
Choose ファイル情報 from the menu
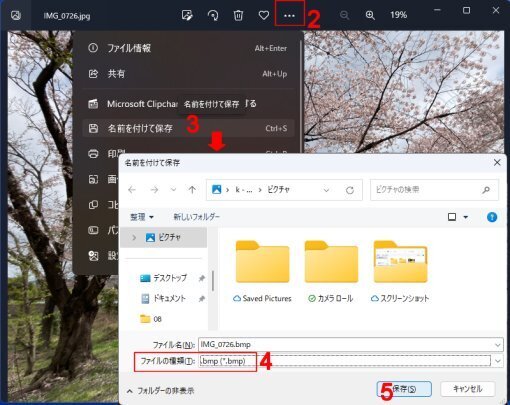coord(188,48)
